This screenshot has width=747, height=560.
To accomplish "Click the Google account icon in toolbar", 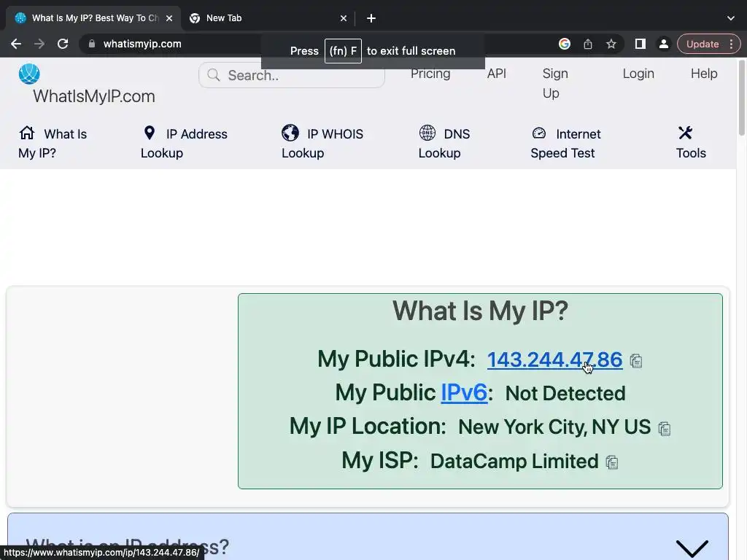I will click(565, 44).
